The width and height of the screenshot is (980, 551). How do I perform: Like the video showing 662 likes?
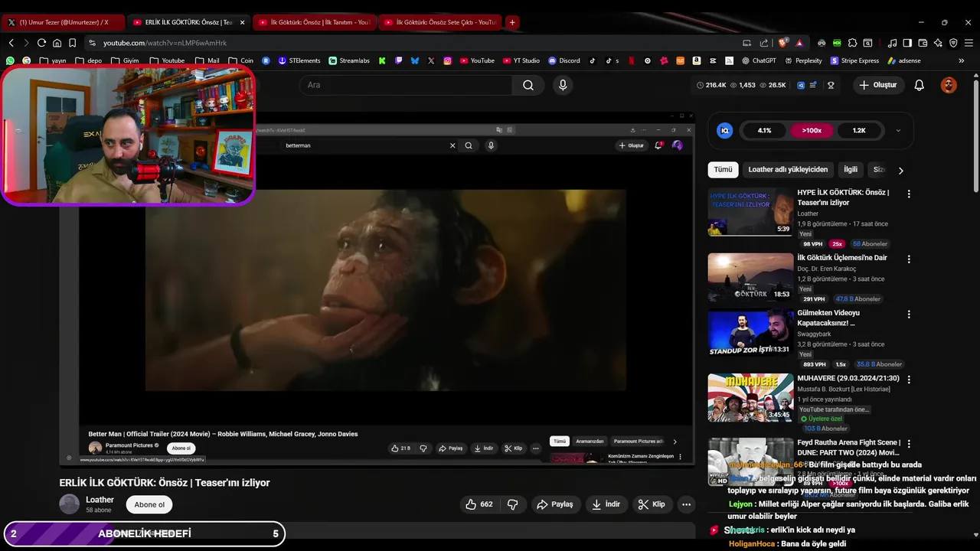[479, 504]
